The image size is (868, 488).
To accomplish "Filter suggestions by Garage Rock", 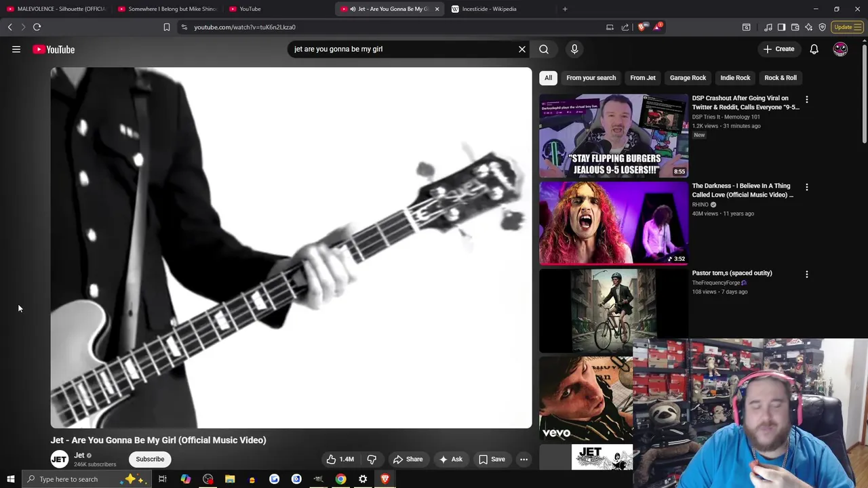I will tap(688, 77).
